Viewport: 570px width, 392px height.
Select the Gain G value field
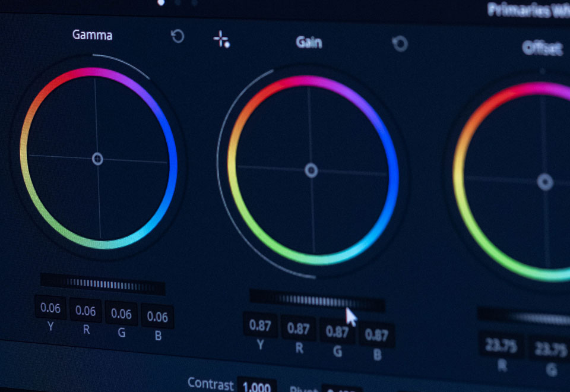337,331
